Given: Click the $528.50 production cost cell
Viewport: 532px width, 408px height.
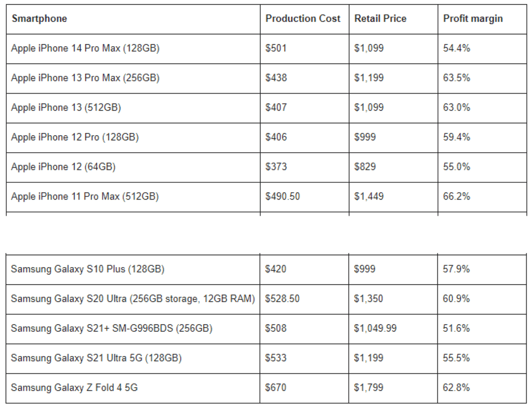Looking at the screenshot, I should tap(283, 299).
